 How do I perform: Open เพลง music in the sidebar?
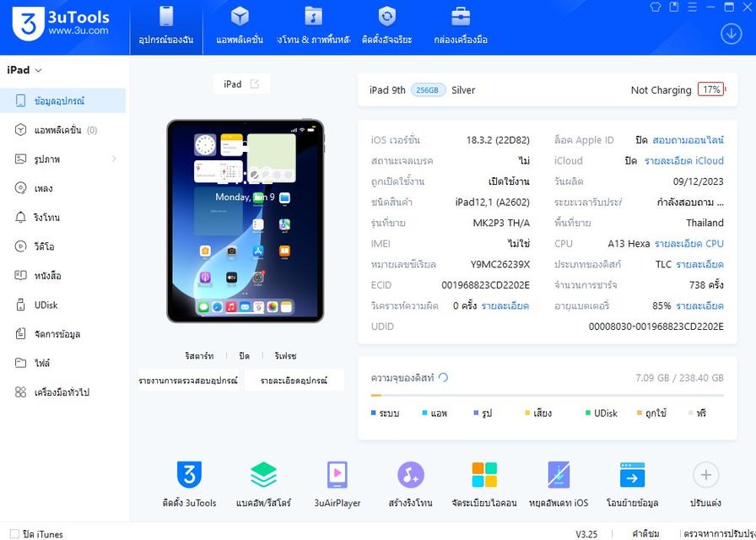click(62, 188)
